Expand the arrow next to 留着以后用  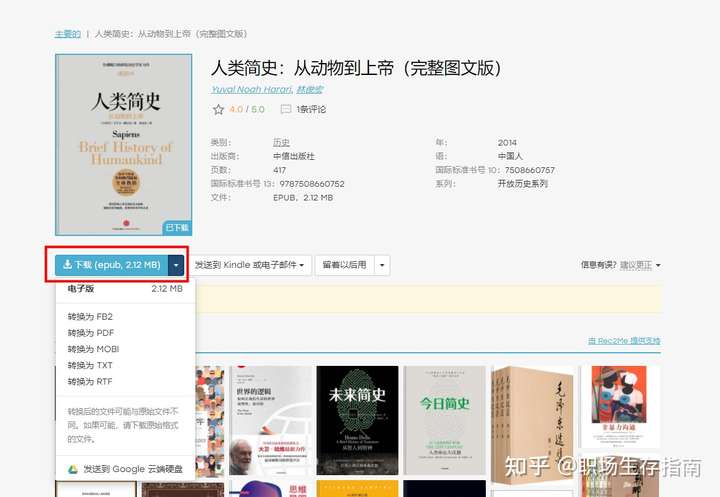tap(382, 265)
